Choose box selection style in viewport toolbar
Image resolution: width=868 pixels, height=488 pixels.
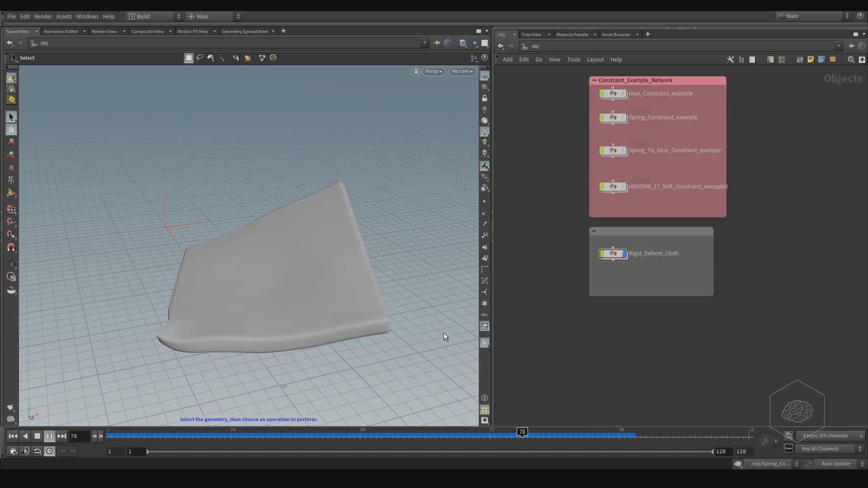click(x=189, y=58)
